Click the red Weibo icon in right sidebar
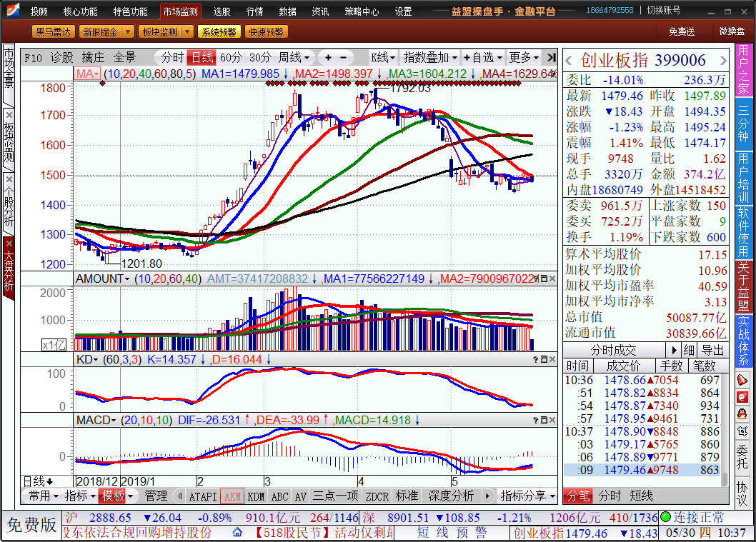This screenshot has height=542, width=756. pos(742,397)
